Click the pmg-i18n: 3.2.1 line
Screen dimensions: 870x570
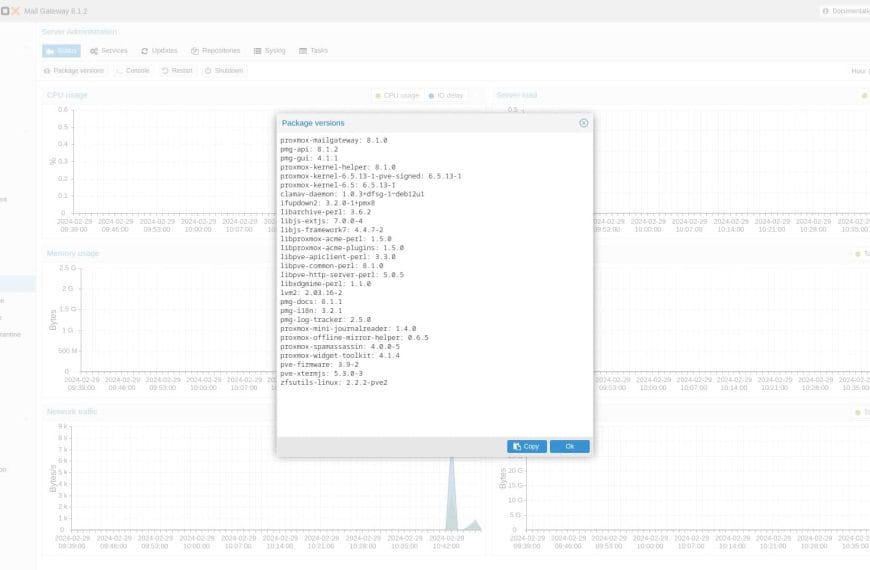coord(311,311)
